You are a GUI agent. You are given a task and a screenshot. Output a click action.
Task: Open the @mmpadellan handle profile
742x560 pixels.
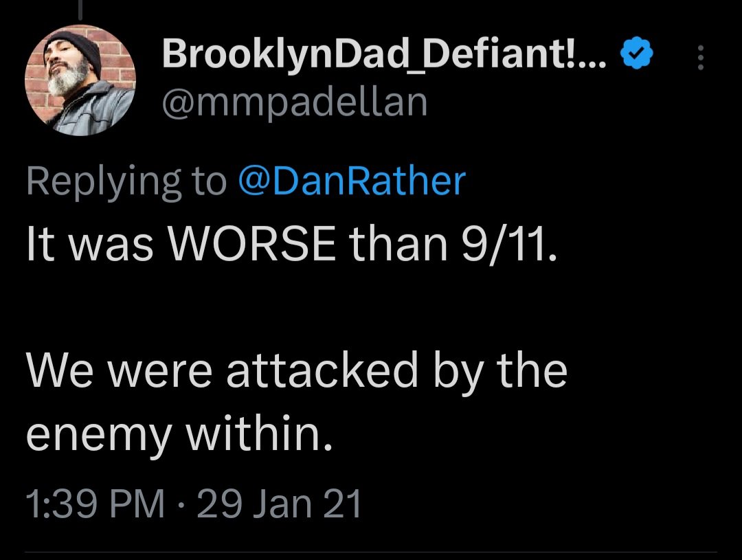coord(294,102)
